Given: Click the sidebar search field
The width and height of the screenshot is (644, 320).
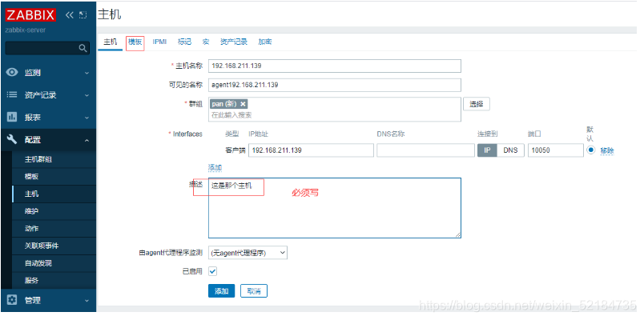Looking at the screenshot, I should pyautogui.click(x=42, y=48).
